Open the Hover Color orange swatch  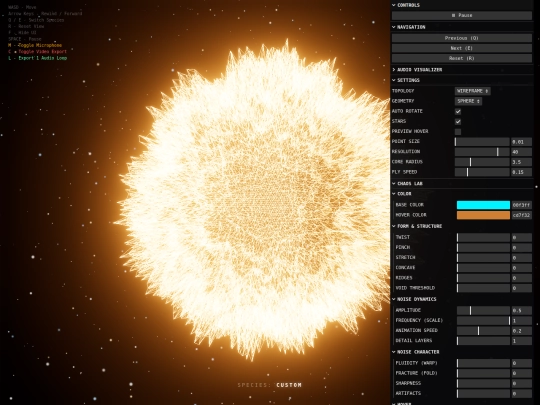(x=483, y=215)
